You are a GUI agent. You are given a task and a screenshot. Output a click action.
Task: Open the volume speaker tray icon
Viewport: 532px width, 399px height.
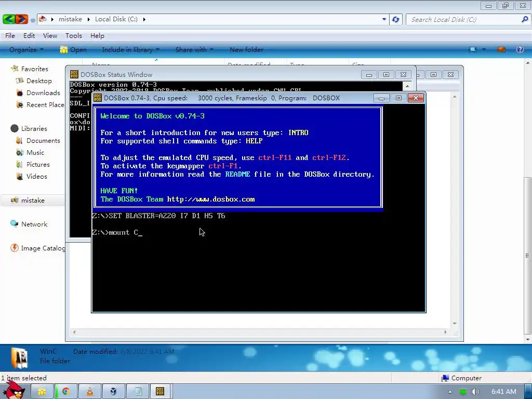[475, 392]
